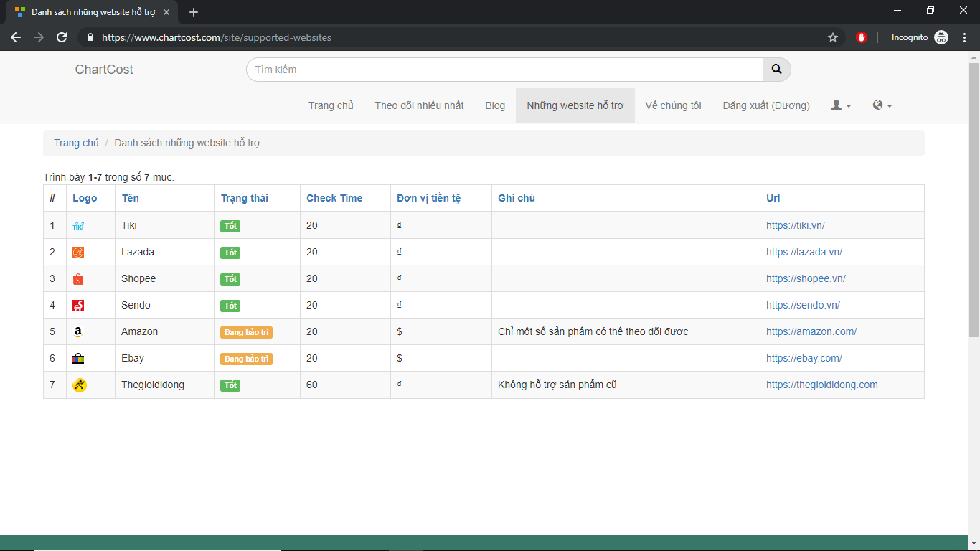The height and width of the screenshot is (551, 980).
Task: Go to the Trang chủ menu item
Action: click(331, 105)
